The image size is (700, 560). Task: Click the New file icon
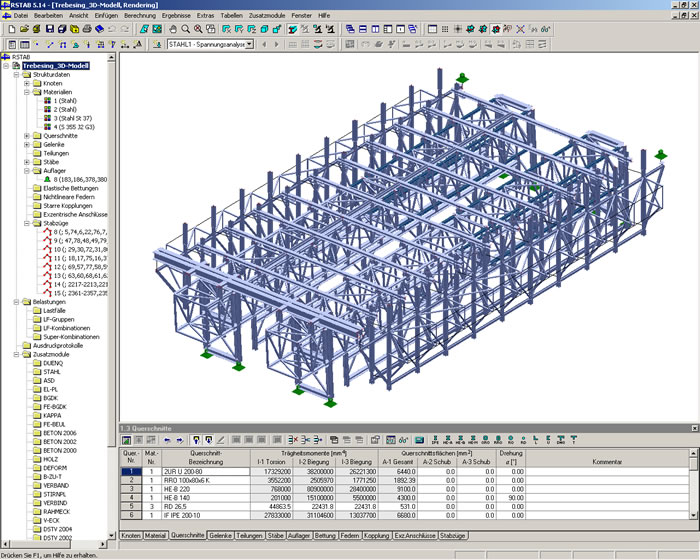tap(12, 29)
